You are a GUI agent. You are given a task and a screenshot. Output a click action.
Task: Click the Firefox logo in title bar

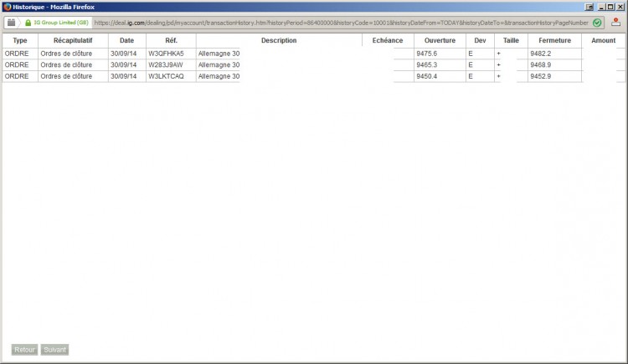[x=8, y=7]
